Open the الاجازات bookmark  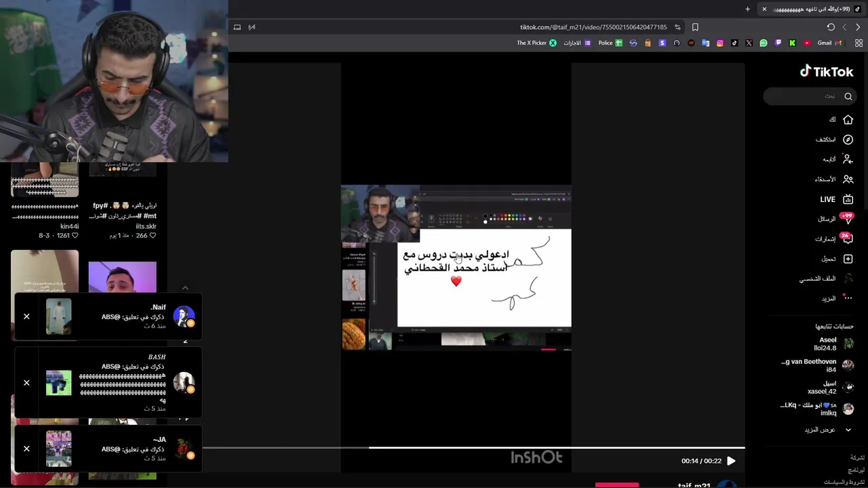[x=577, y=43]
